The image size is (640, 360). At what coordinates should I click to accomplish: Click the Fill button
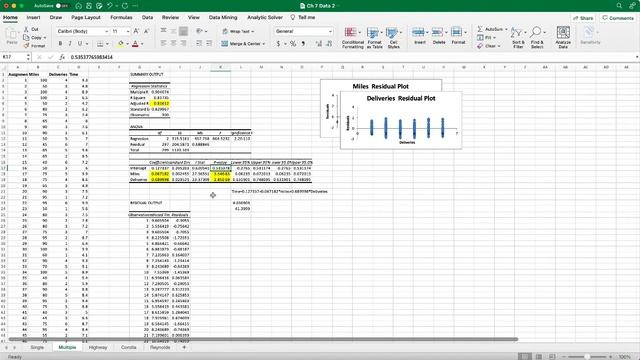(x=487, y=38)
